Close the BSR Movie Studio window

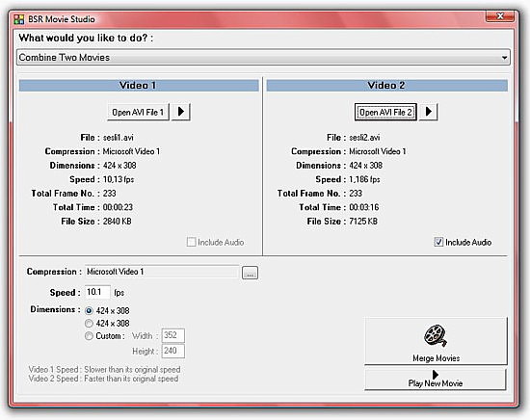tap(500, 16)
